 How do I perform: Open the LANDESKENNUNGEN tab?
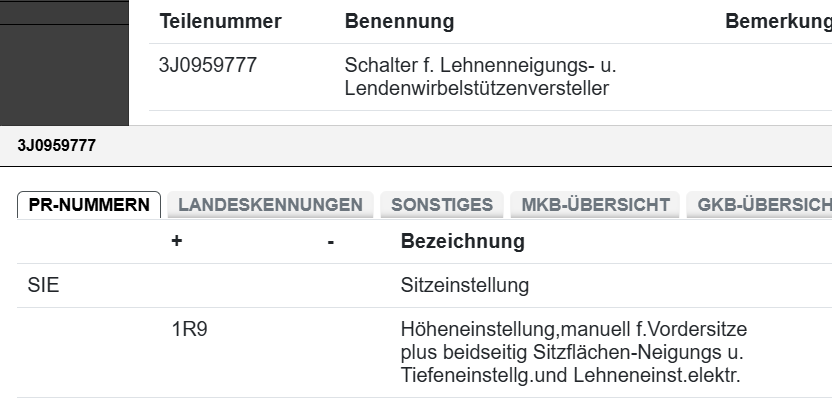pos(270,205)
